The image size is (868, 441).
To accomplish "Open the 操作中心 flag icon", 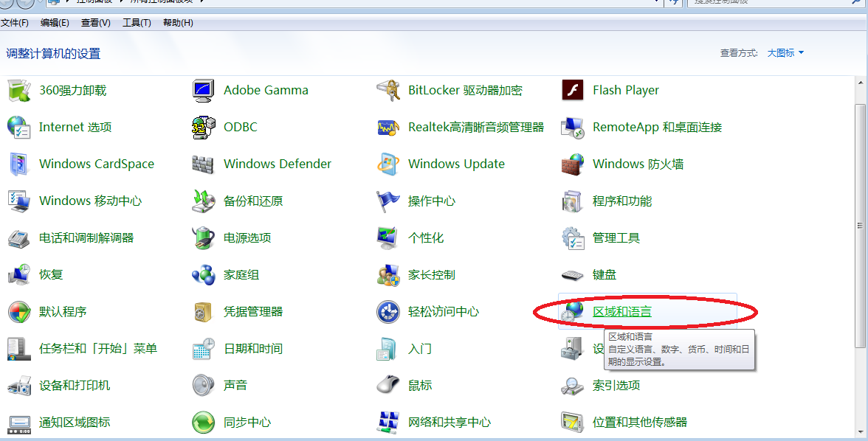I will pyautogui.click(x=387, y=201).
